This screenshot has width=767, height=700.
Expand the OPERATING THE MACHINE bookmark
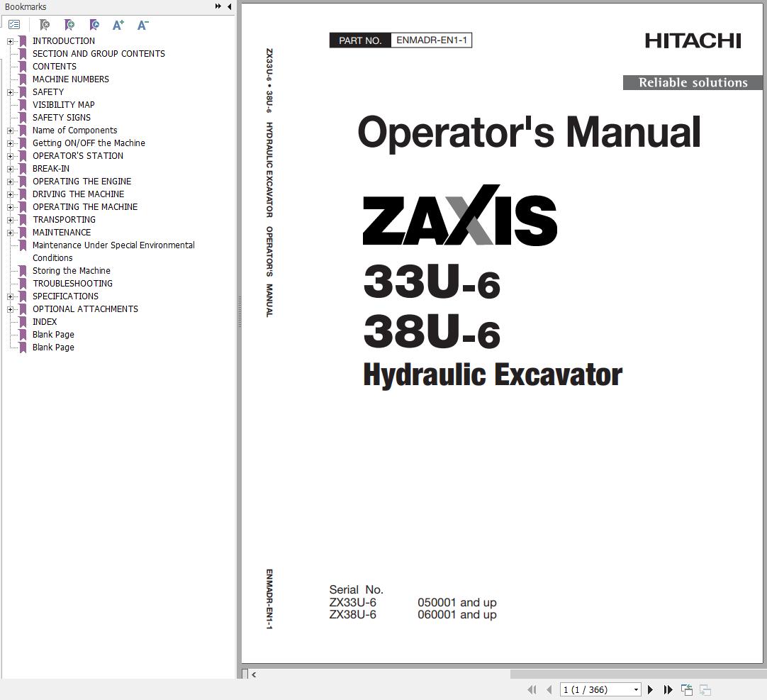tap(10, 207)
